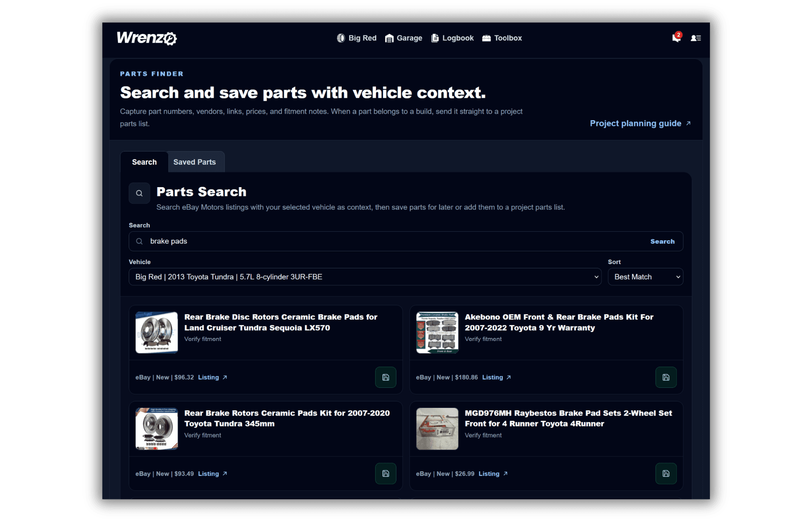Image resolution: width=812 pixels, height=522 pixels.
Task: Click the magnifier icon beside Parts Search
Action: [139, 193]
